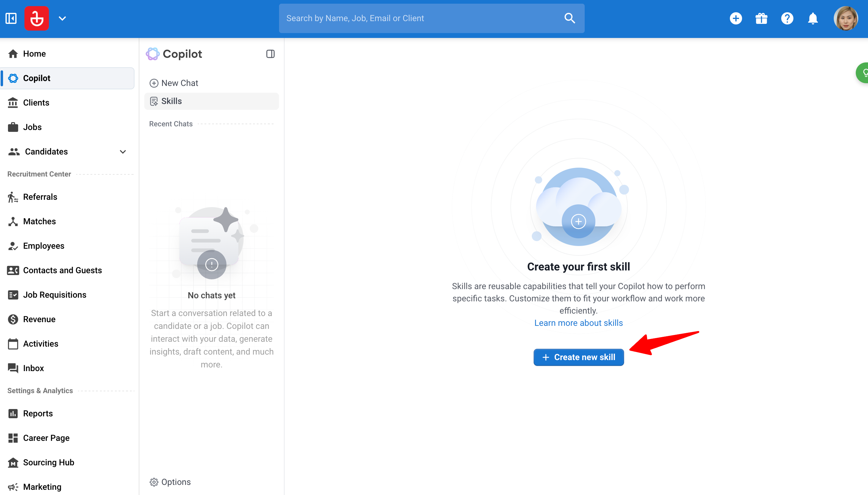Open the help question mark icon

pyautogui.click(x=787, y=18)
